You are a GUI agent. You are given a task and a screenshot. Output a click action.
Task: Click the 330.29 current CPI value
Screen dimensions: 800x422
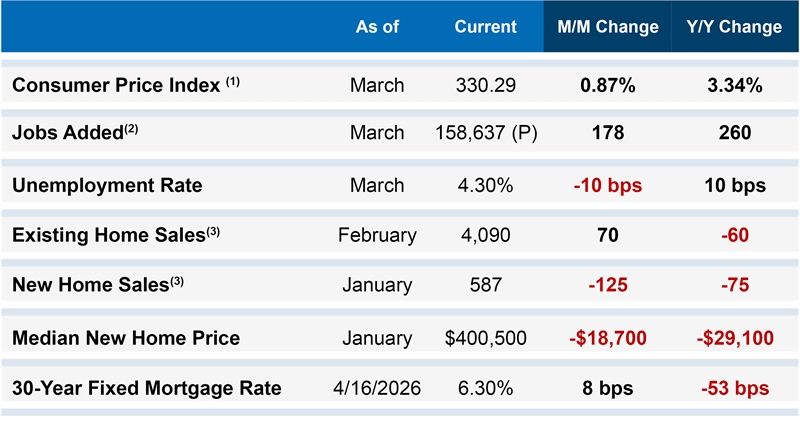(x=485, y=85)
